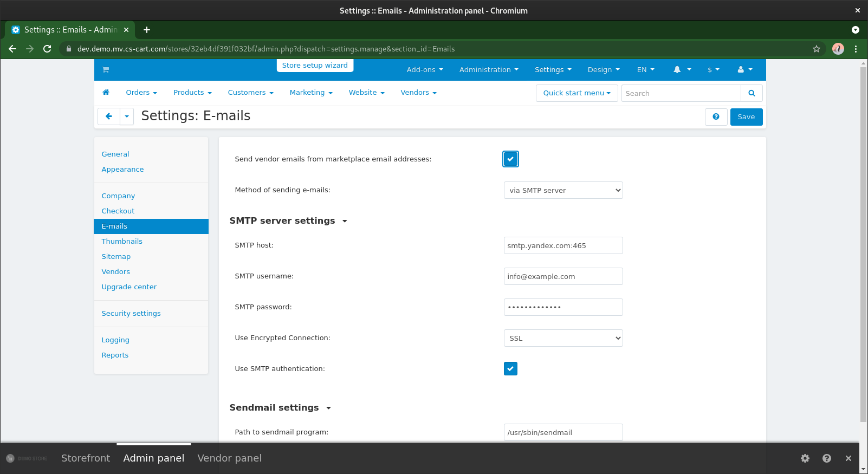Open a new browser tab
The height and width of the screenshot is (474, 868).
point(147,30)
